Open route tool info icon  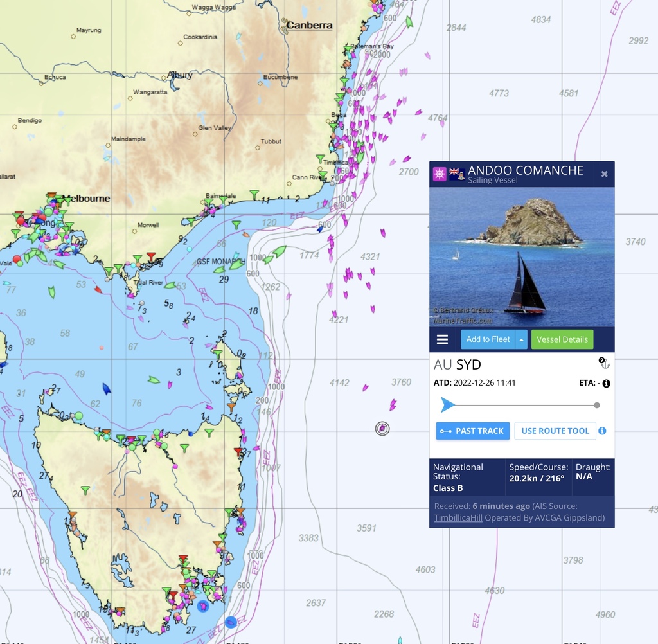point(602,431)
